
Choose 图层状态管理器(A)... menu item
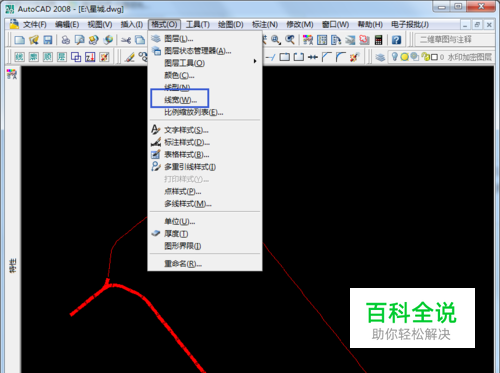coord(205,51)
